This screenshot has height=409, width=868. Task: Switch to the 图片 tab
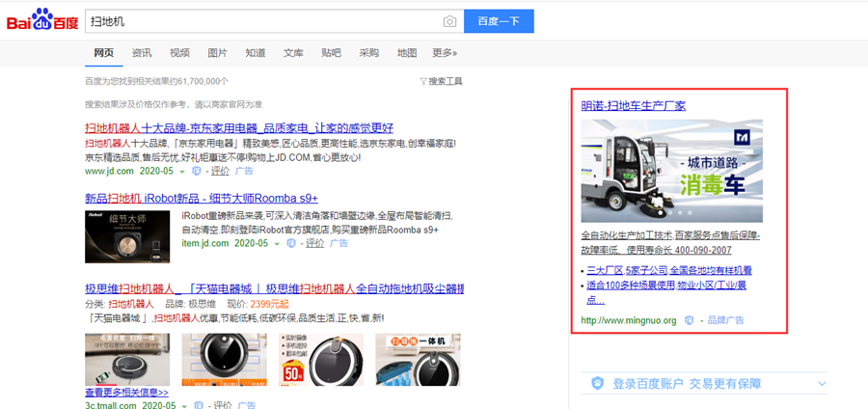[x=218, y=53]
